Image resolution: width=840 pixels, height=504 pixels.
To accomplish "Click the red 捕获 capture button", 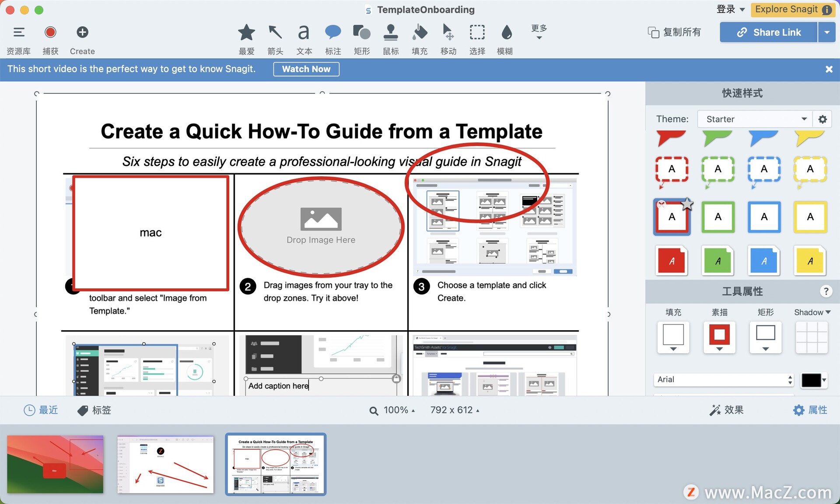I will coord(50,32).
